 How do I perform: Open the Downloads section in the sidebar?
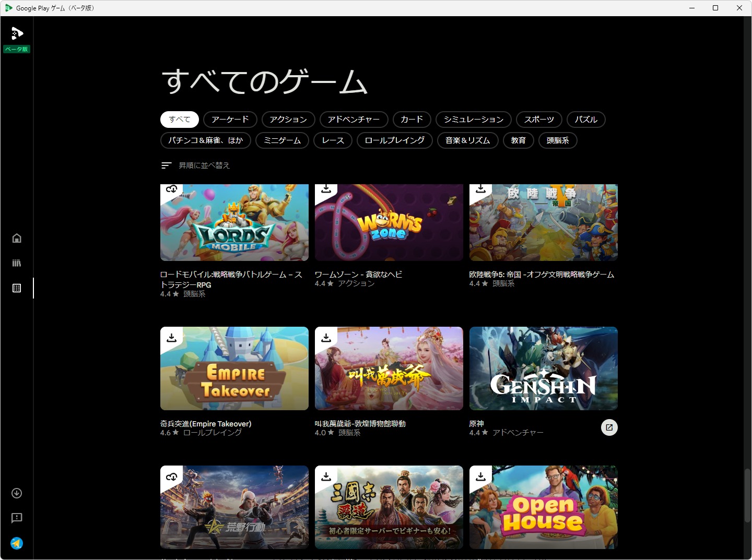[16, 493]
